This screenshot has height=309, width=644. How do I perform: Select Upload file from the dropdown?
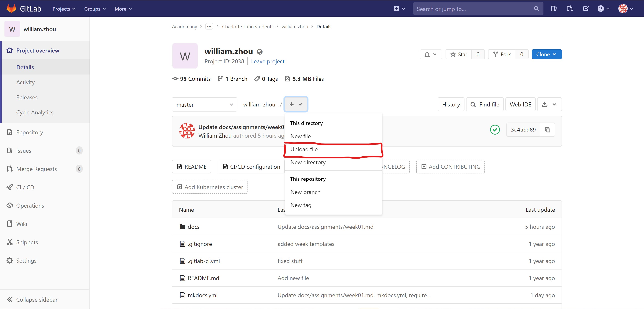coord(333,149)
